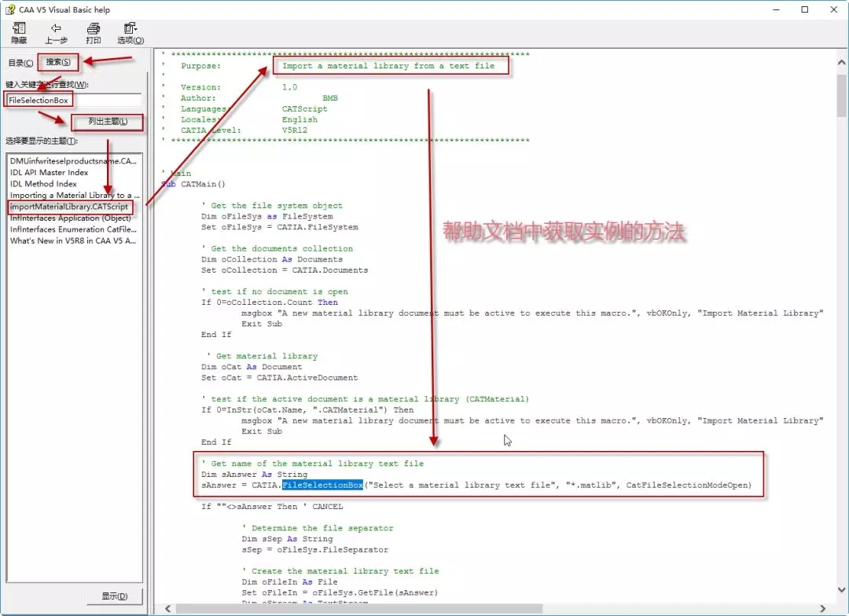Select What's New in V5R8 topic
Viewport: 849px width, 616px height.
73,240
